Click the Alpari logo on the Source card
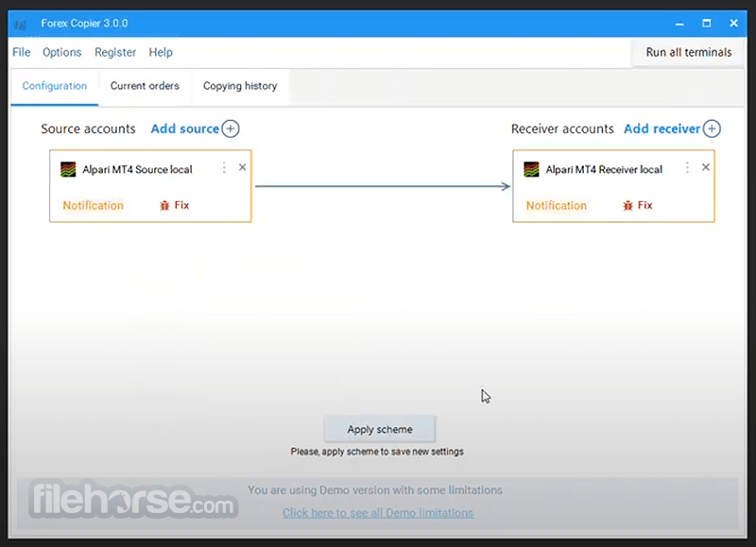The height and width of the screenshot is (547, 756). pos(68,170)
